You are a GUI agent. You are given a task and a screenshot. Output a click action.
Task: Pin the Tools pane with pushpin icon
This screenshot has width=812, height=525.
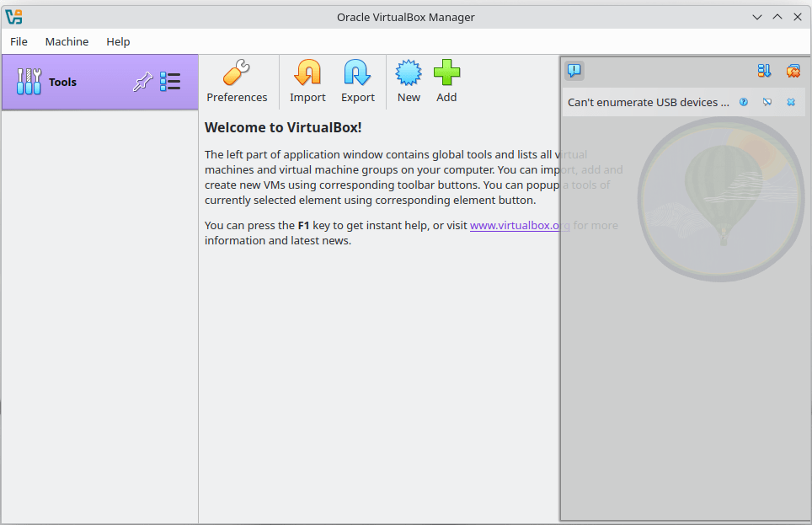coord(143,82)
